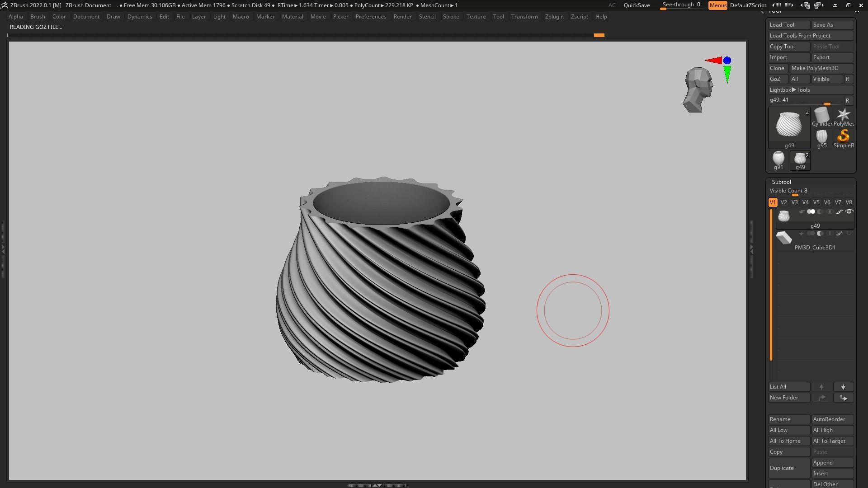Click the Load Tool button
Viewport: 868px width, 488px height.
789,25
